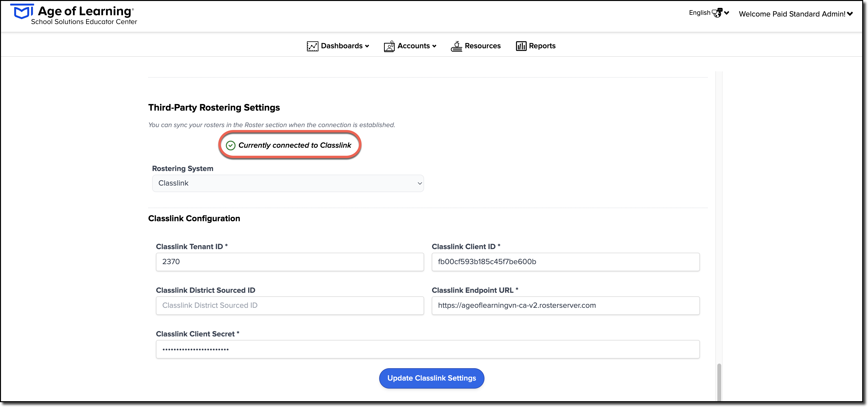Click the green connected checkmark icon
This screenshot has width=868, height=407.
[230, 146]
